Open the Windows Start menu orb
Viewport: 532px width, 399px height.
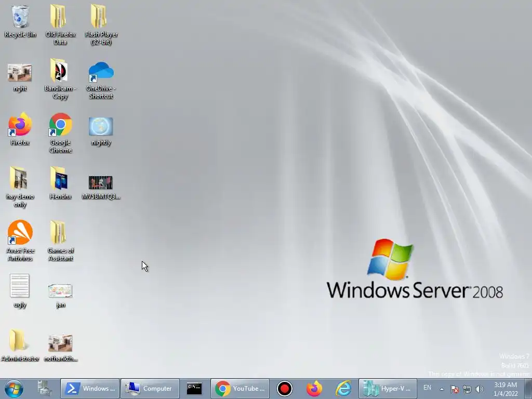pyautogui.click(x=14, y=389)
